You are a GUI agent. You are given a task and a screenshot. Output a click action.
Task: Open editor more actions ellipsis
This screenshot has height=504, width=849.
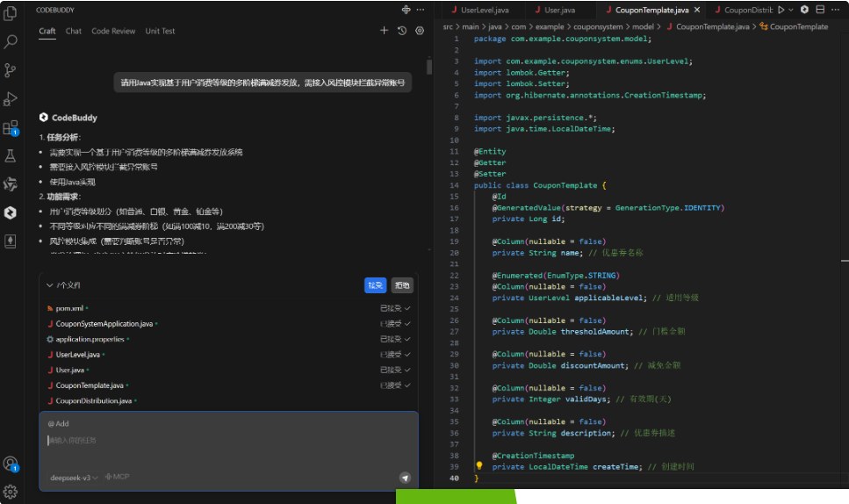[836, 10]
